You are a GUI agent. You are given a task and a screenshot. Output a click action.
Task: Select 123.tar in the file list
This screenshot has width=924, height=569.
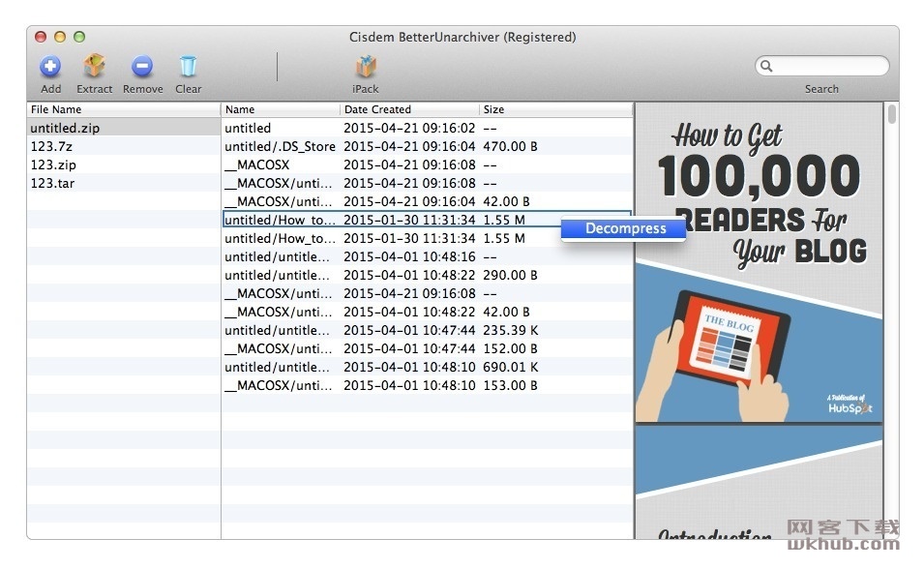coord(124,183)
